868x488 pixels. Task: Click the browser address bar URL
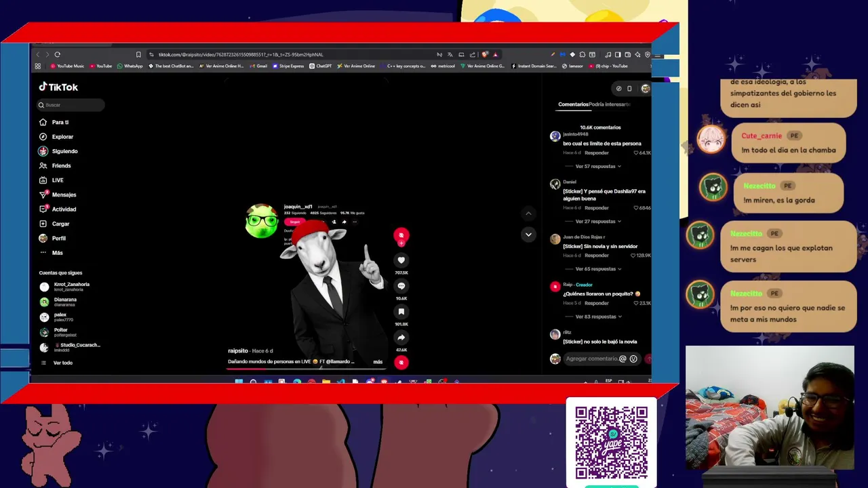coord(241,55)
